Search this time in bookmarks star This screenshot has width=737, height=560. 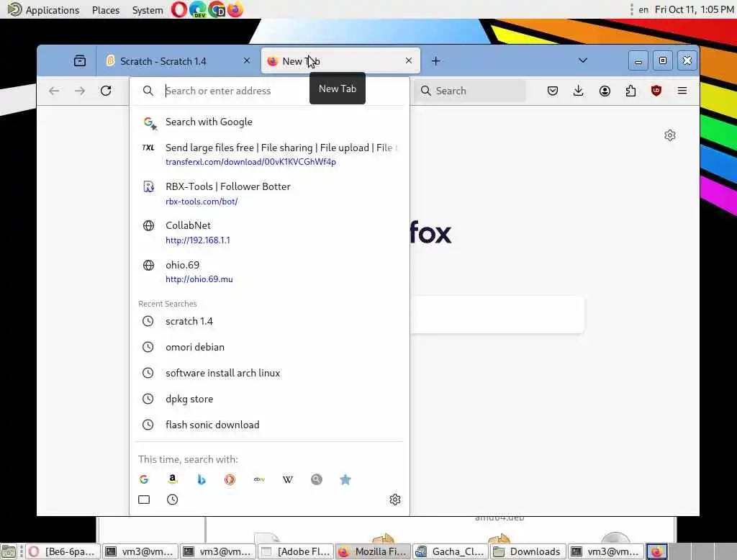(x=345, y=479)
